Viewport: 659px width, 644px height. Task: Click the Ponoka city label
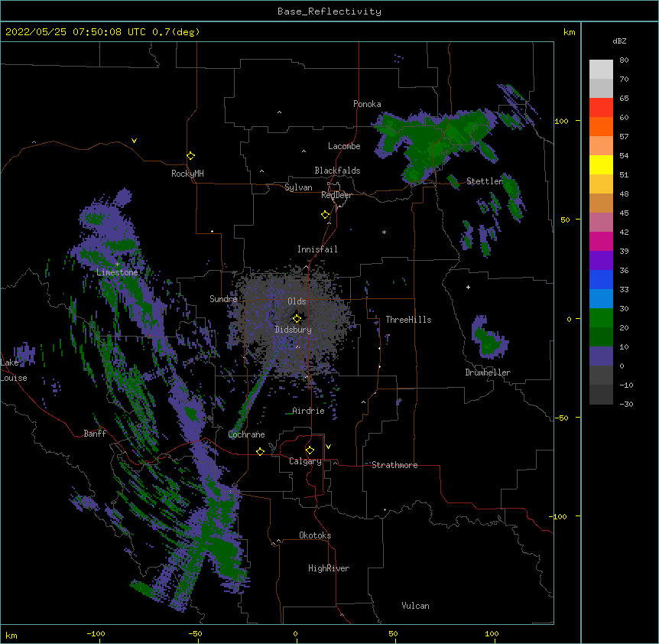(x=367, y=104)
